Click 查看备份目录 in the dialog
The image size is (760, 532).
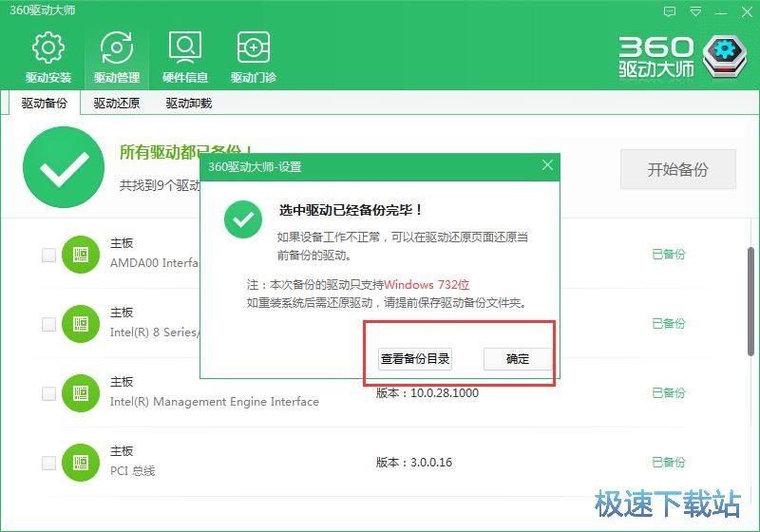click(415, 359)
